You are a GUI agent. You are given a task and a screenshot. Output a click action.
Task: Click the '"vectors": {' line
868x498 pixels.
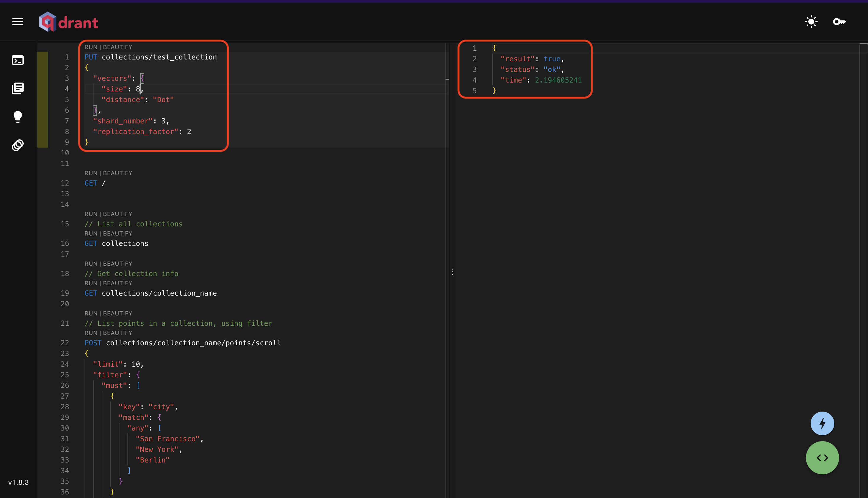[x=119, y=78]
